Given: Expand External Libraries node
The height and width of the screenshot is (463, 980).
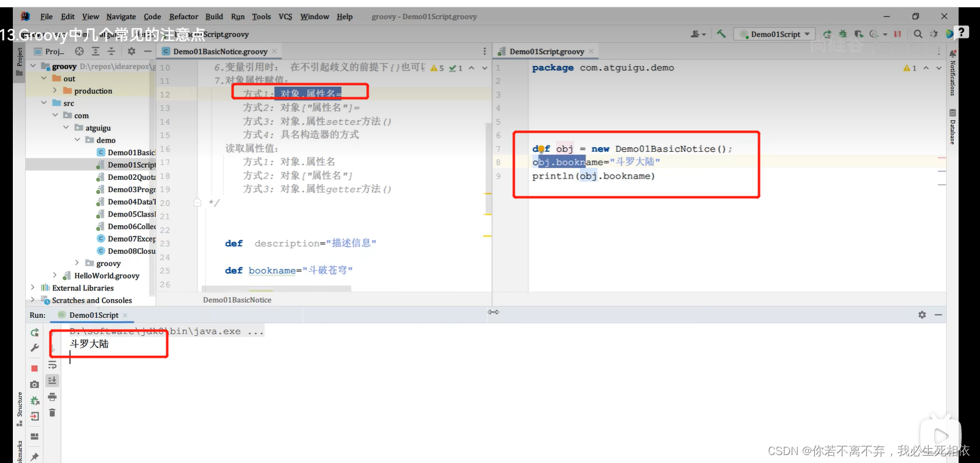Looking at the screenshot, I should (33, 287).
